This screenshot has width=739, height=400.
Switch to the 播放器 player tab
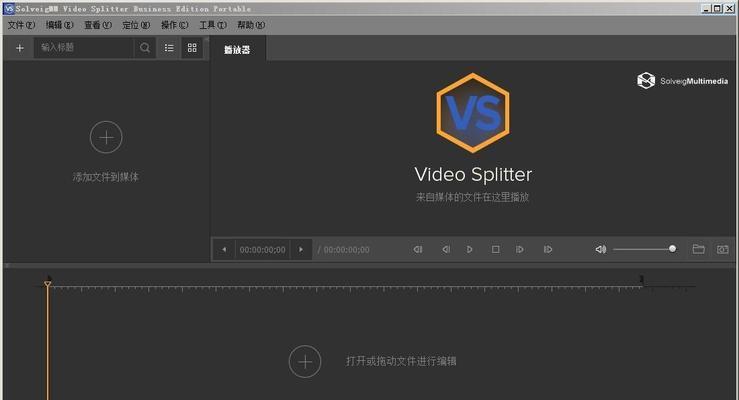coord(237,49)
